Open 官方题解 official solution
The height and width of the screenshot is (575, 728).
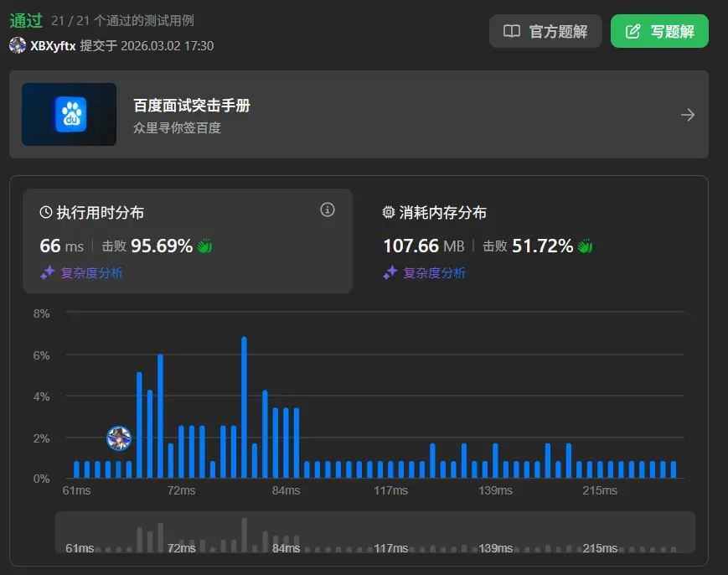(545, 32)
